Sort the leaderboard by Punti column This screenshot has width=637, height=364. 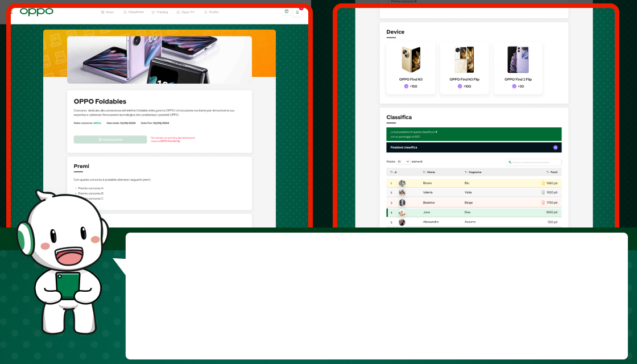(552, 172)
